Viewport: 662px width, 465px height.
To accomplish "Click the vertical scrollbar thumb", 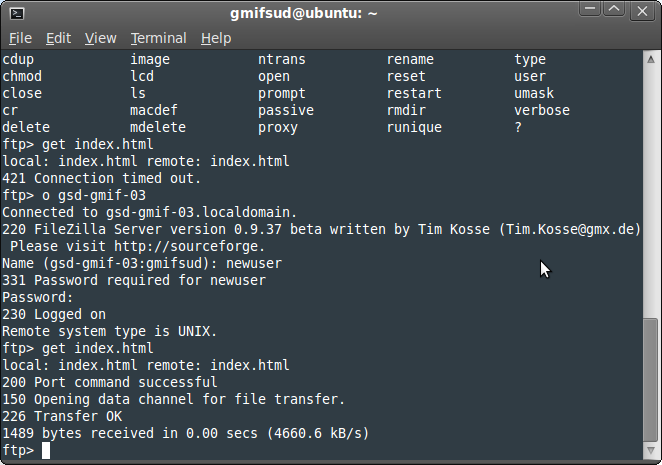I will 651,380.
